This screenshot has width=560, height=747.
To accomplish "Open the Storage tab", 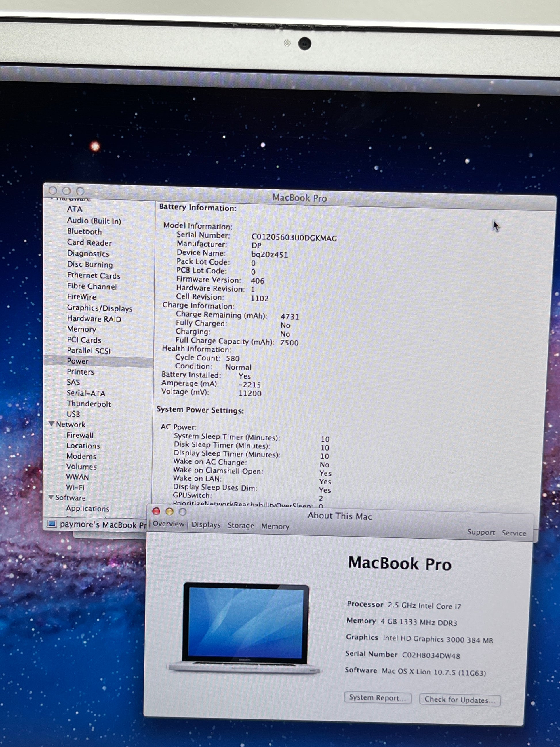I will pos(241,525).
